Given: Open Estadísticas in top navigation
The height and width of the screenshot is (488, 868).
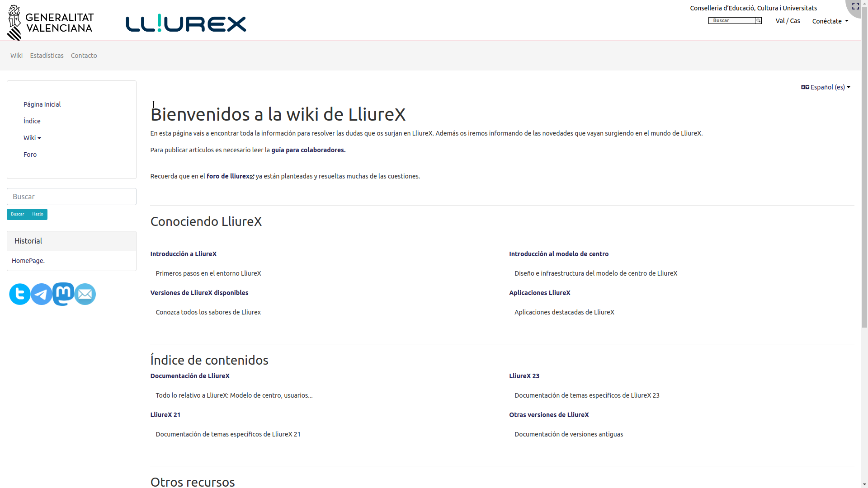Looking at the screenshot, I should [47, 56].
